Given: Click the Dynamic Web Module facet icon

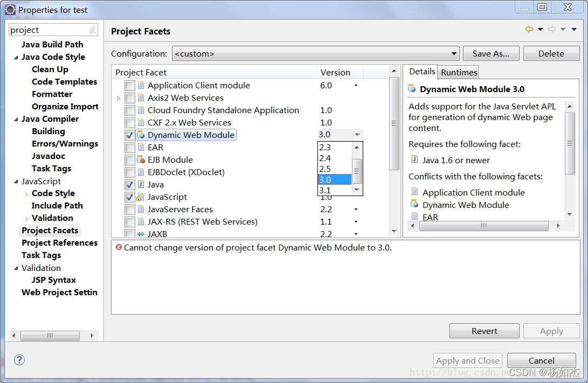Looking at the screenshot, I should [141, 135].
